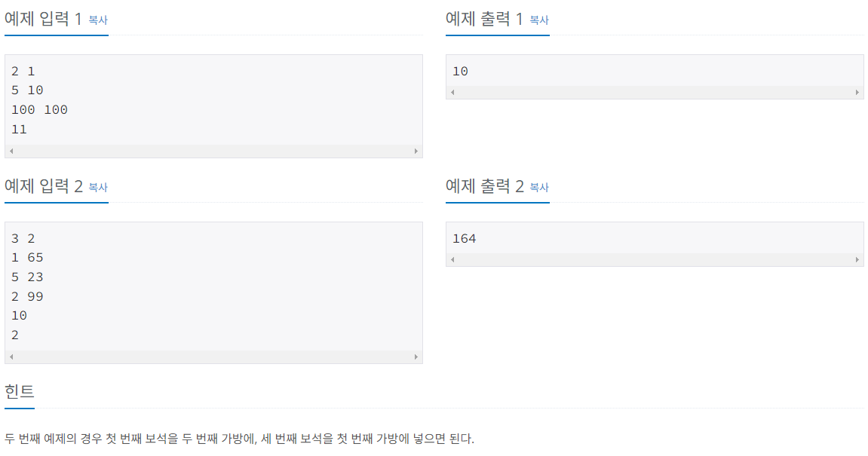Click inside the sample output box showing 10

pyautogui.click(x=655, y=71)
